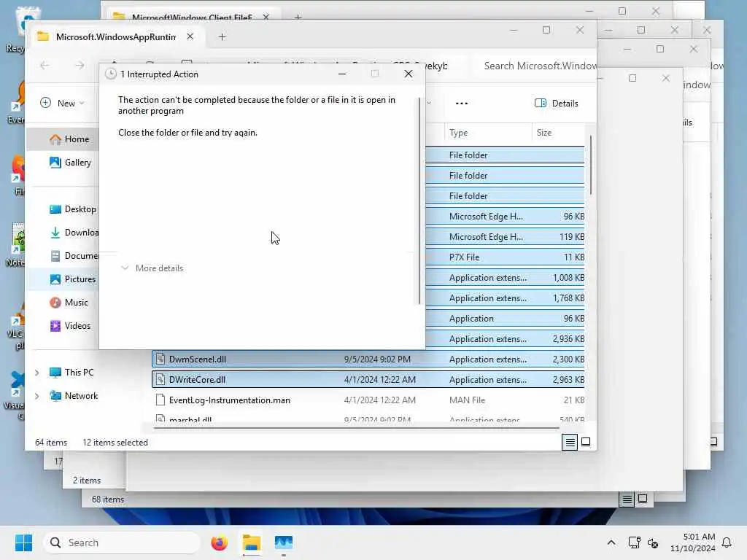The width and height of the screenshot is (747, 560).
Task: Open the notifications bell
Action: [x=727, y=542]
